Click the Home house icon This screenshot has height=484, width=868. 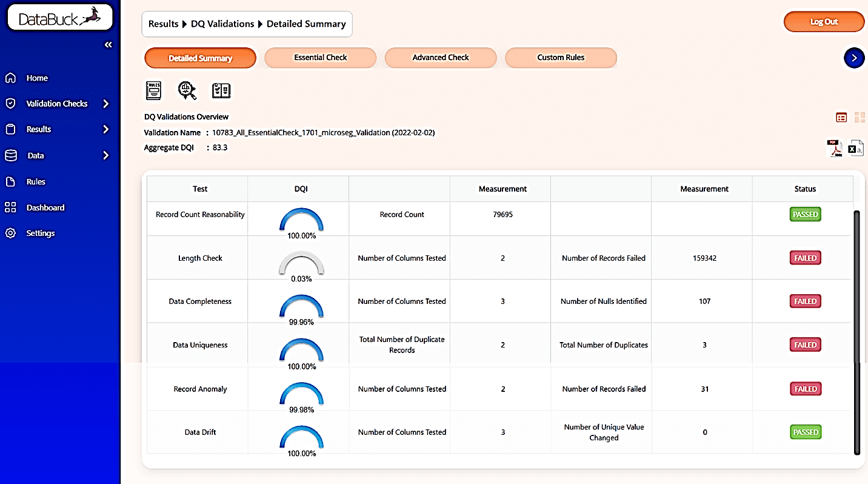[10, 78]
